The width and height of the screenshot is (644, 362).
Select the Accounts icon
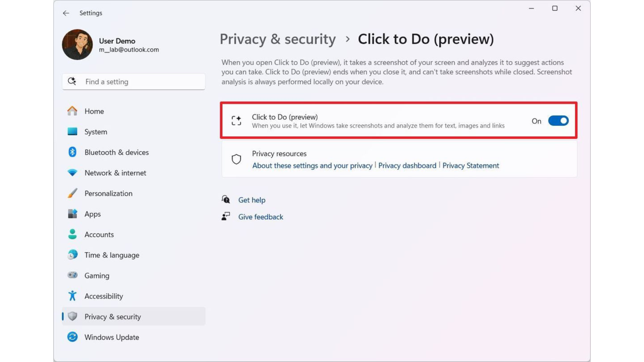(x=72, y=234)
